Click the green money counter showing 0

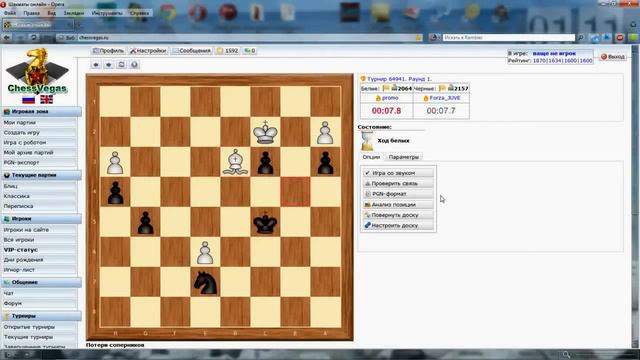tap(249, 51)
